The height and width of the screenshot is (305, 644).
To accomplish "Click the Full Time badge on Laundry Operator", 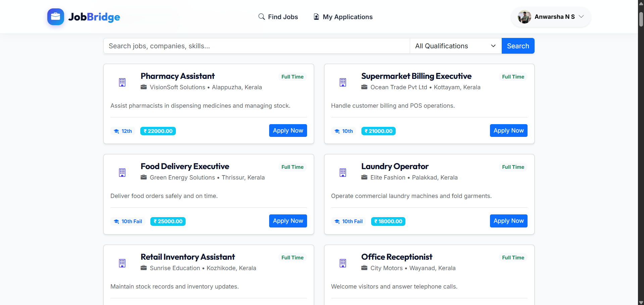I will 513,167.
